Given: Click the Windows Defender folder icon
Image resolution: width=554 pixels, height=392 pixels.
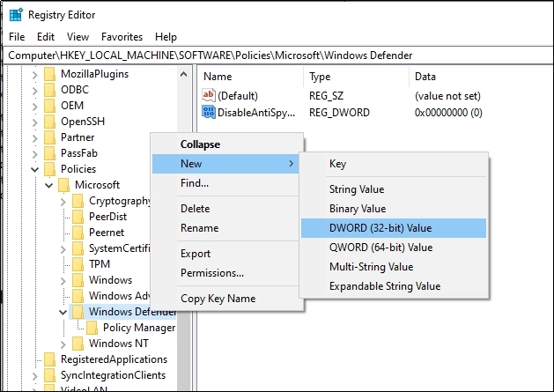Looking at the screenshot, I should pos(78,312).
